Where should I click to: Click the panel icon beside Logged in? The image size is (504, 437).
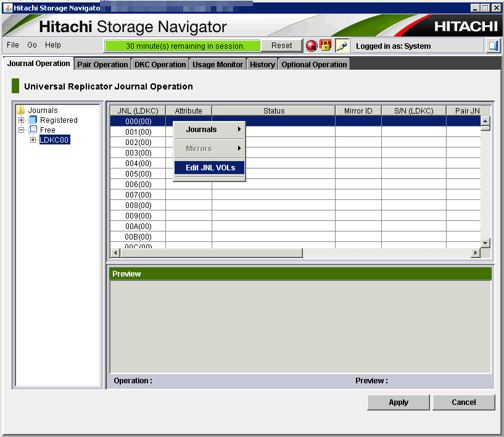(493, 46)
